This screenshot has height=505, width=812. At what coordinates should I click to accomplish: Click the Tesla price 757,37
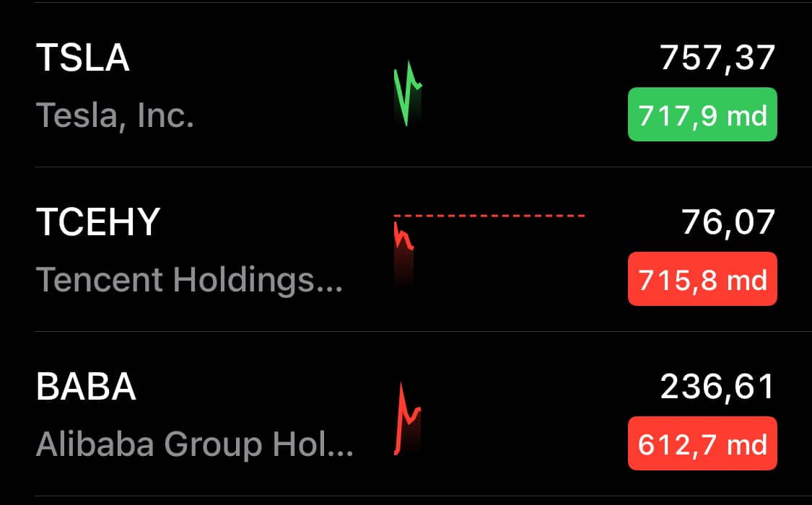(x=717, y=58)
